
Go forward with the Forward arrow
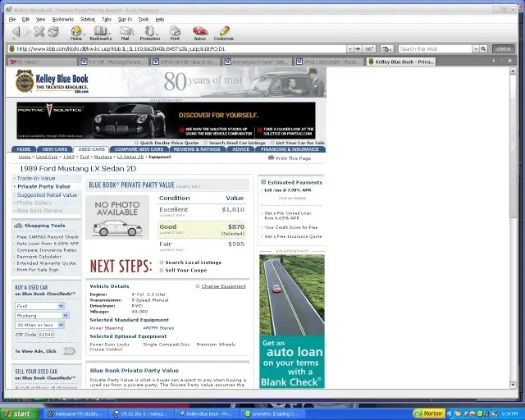click(x=27, y=31)
